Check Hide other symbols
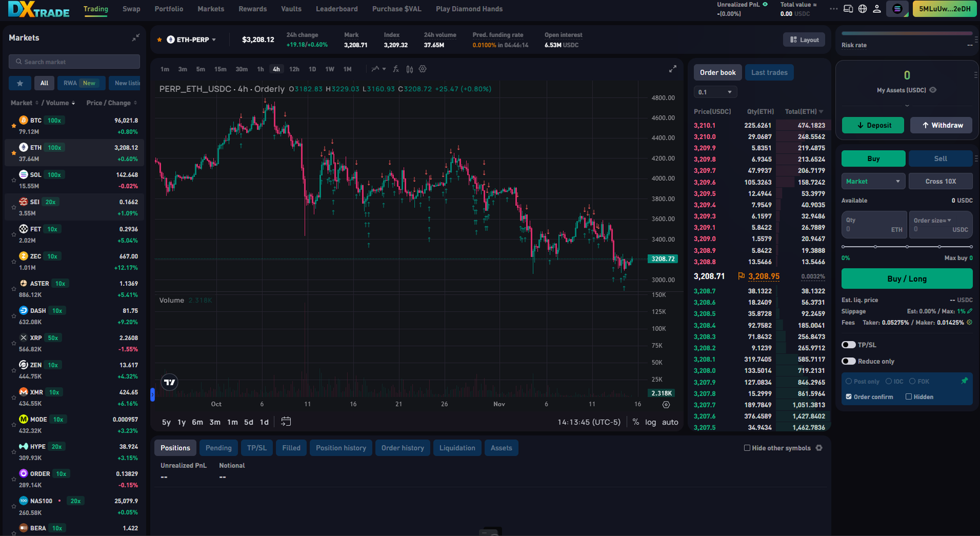 [x=747, y=448]
